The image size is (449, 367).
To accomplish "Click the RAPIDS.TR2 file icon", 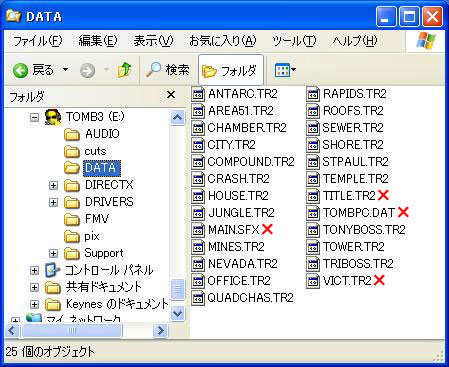I will [313, 94].
